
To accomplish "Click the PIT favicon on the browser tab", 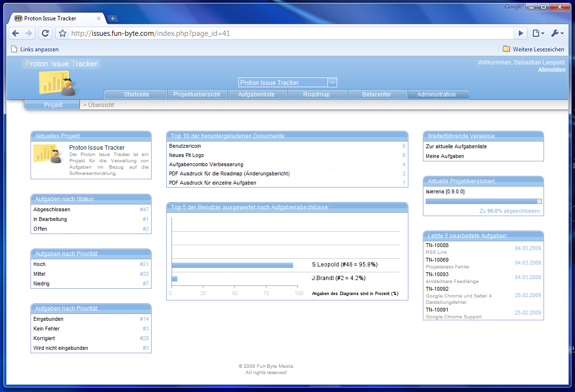I will click(18, 18).
